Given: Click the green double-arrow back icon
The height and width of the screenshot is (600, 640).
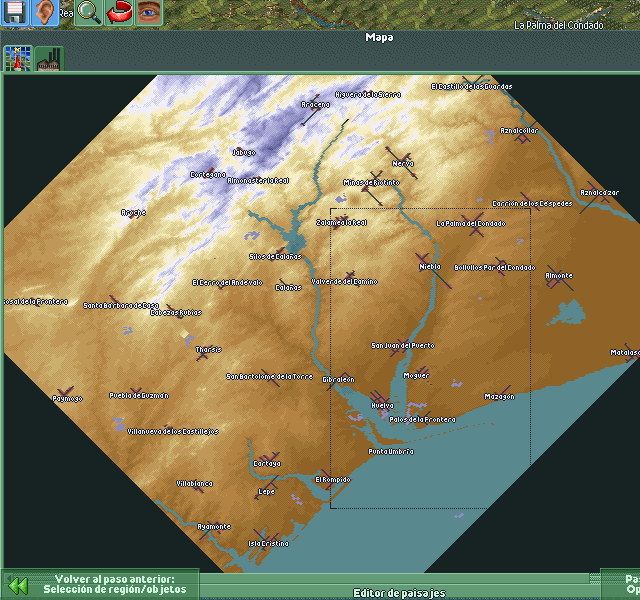Looking at the screenshot, I should point(17,585).
